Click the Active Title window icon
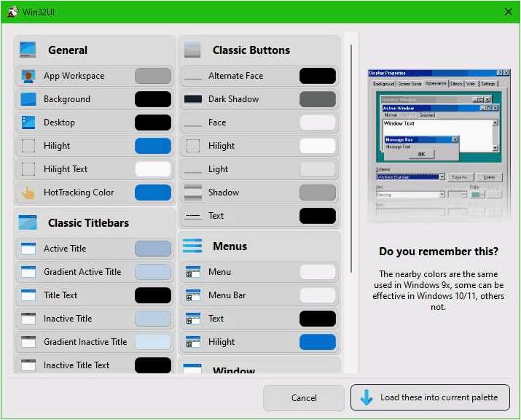521x420 pixels. [x=28, y=249]
